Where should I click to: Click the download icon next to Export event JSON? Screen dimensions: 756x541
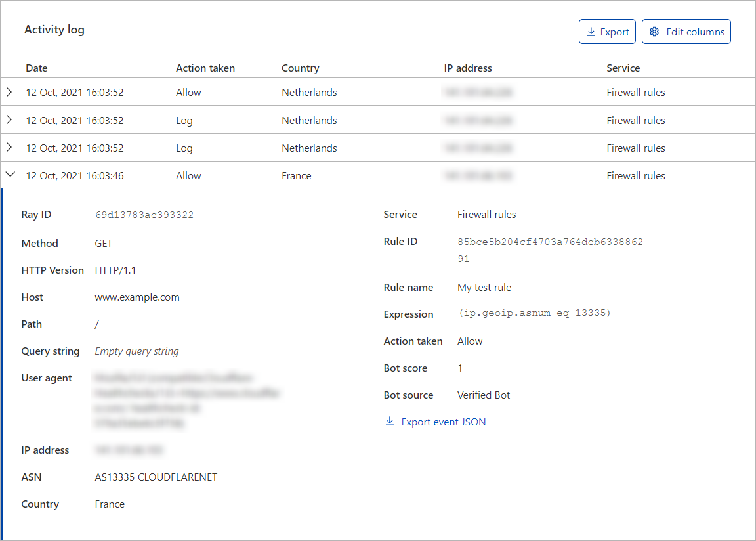tap(390, 422)
